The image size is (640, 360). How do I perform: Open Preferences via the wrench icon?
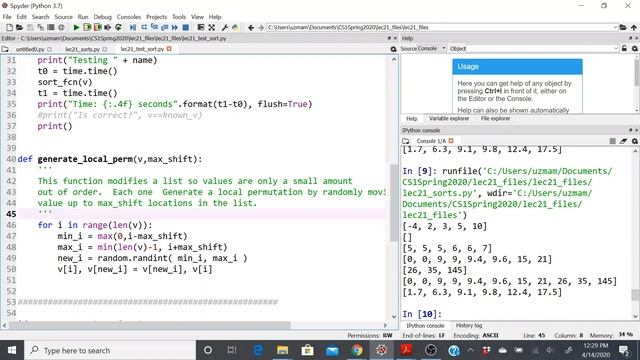coord(224,27)
